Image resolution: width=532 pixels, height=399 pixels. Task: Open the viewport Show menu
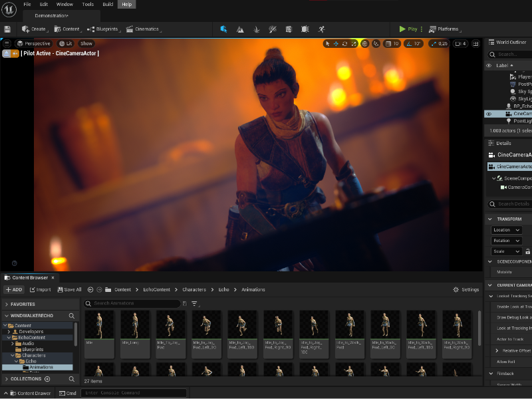pos(86,43)
